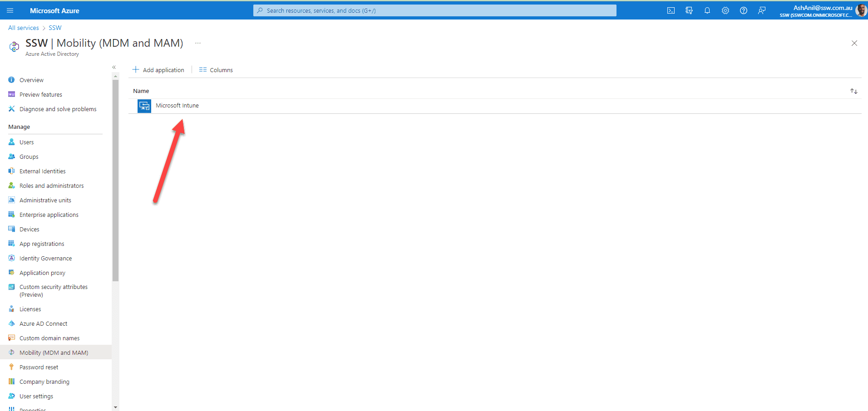Open the Microsoft Intune entry
Screen dimensions: 868x411
click(177, 106)
